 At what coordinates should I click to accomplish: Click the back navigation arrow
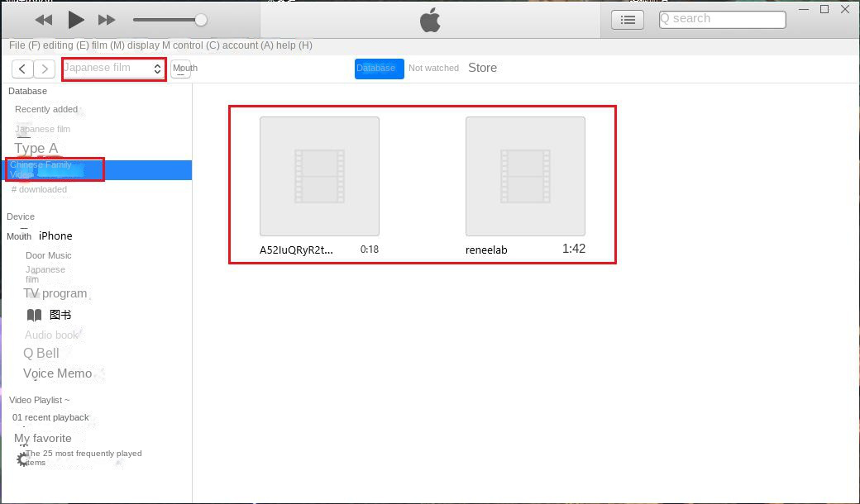(x=21, y=69)
